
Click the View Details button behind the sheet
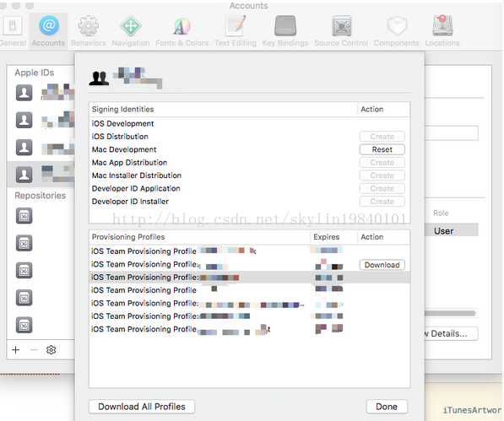(x=451, y=333)
